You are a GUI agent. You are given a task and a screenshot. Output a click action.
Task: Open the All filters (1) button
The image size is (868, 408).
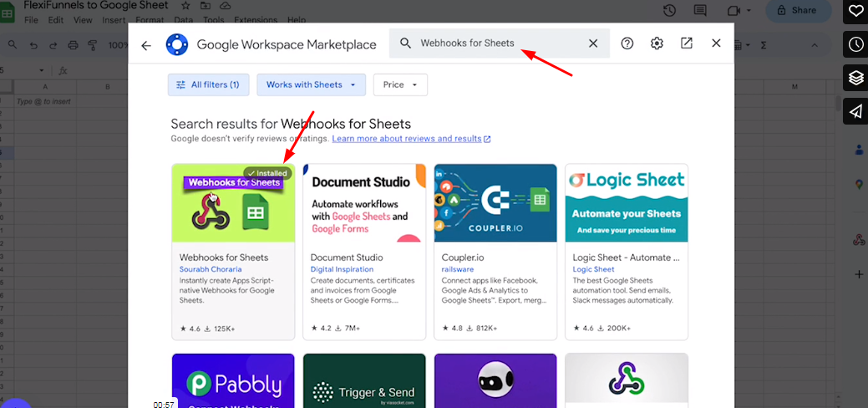(x=209, y=84)
